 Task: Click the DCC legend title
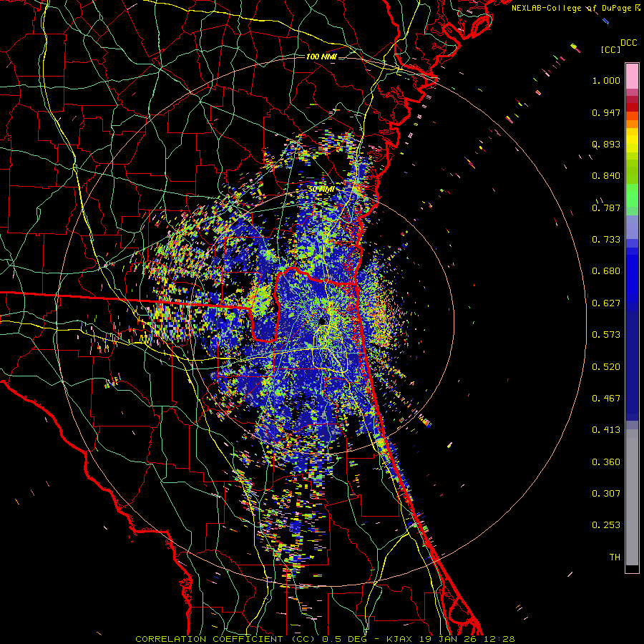pos(628,43)
